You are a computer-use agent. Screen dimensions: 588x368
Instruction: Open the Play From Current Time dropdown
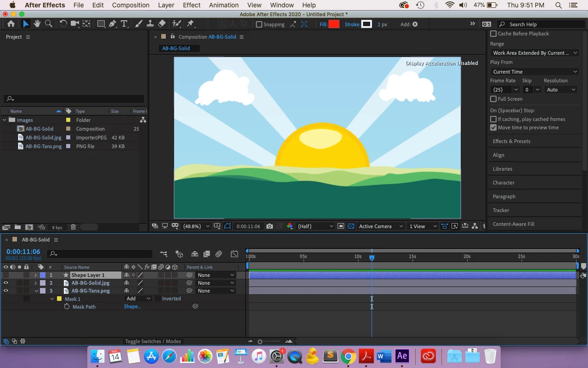(535, 72)
